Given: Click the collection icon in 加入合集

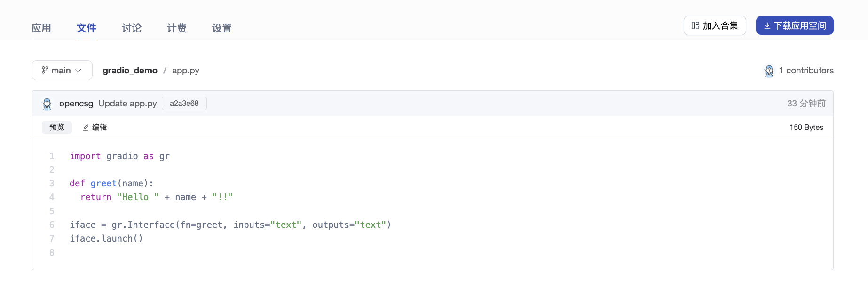Looking at the screenshot, I should [x=695, y=25].
